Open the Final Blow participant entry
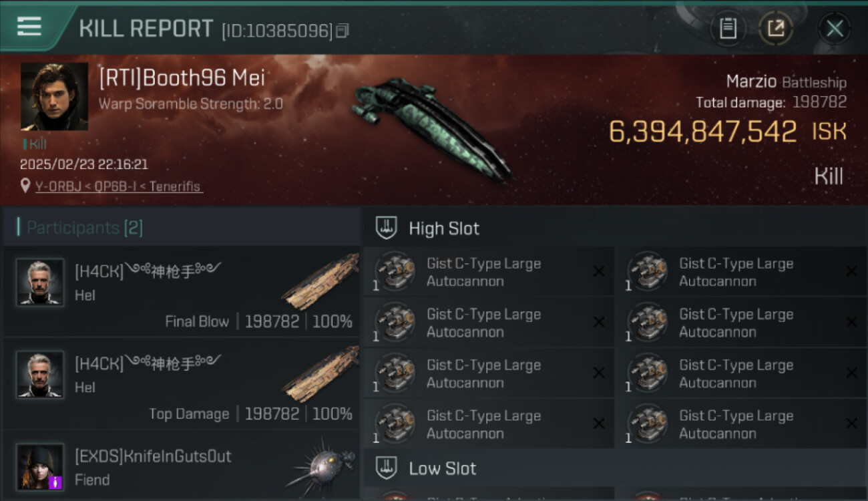The height and width of the screenshot is (501, 868). (181, 291)
